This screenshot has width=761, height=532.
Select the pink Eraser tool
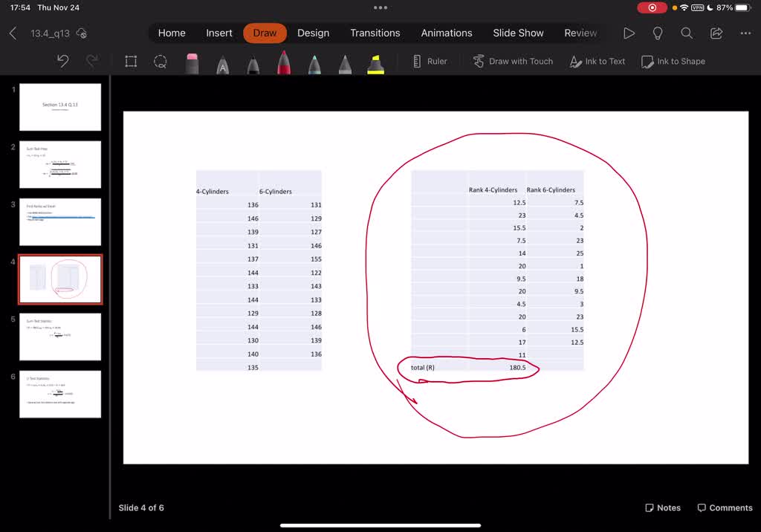(x=192, y=64)
